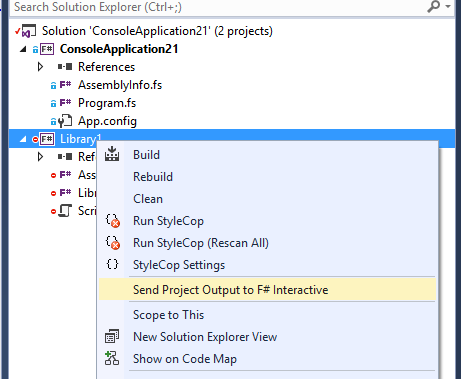461x379 pixels.
Task: Click the Run StyleCop (Rescan All) icon
Action: (x=113, y=243)
